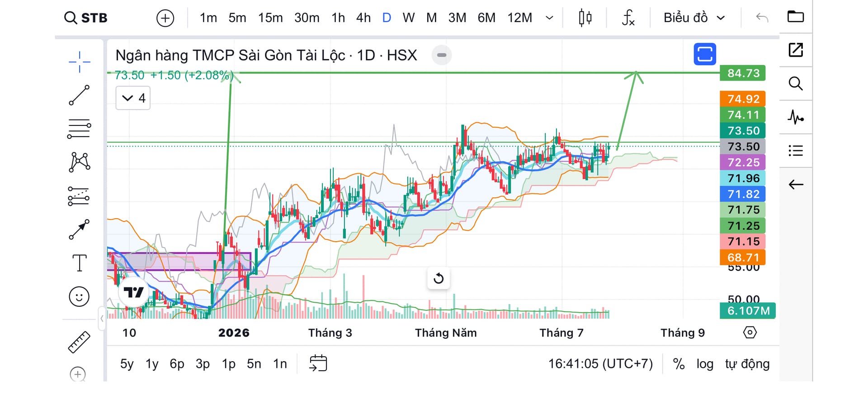Select the 5m timeframe
868x401 pixels.
(x=237, y=18)
